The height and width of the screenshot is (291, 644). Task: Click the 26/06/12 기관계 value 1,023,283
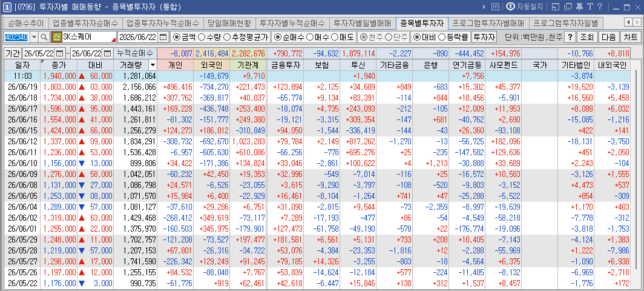(249, 142)
